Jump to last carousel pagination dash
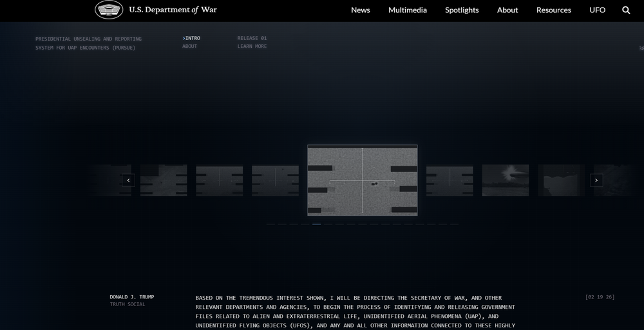This screenshot has width=644, height=330. [x=454, y=224]
